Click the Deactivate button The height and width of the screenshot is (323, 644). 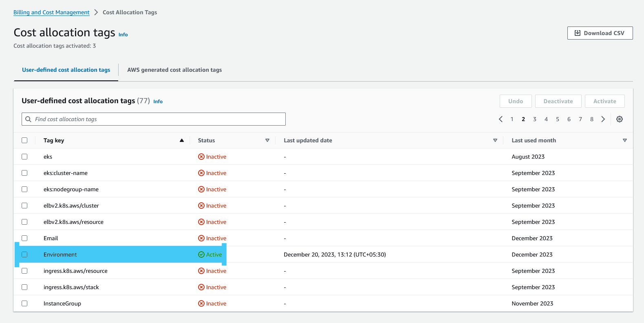click(x=558, y=101)
